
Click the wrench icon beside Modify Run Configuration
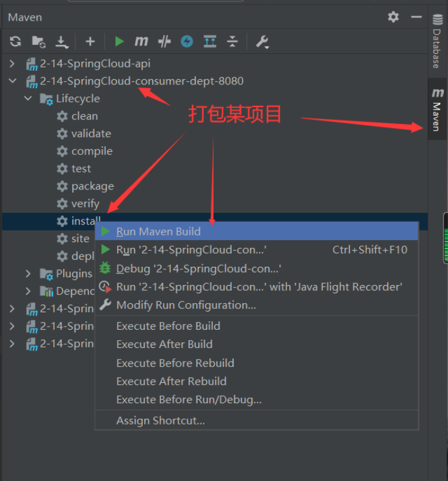coord(105,304)
